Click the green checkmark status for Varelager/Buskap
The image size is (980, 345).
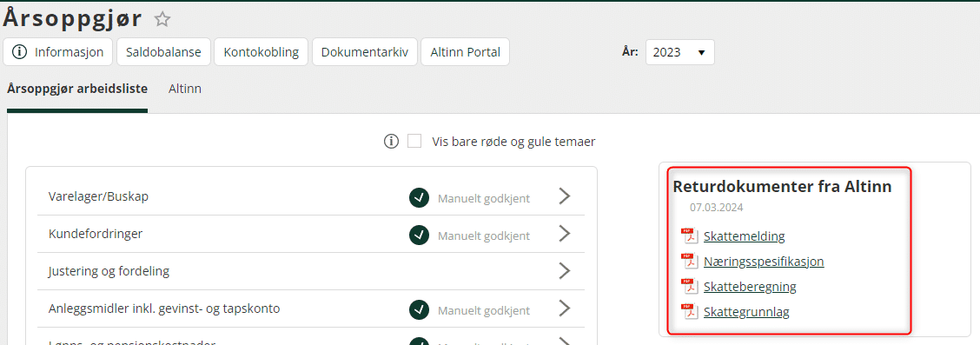point(420,198)
